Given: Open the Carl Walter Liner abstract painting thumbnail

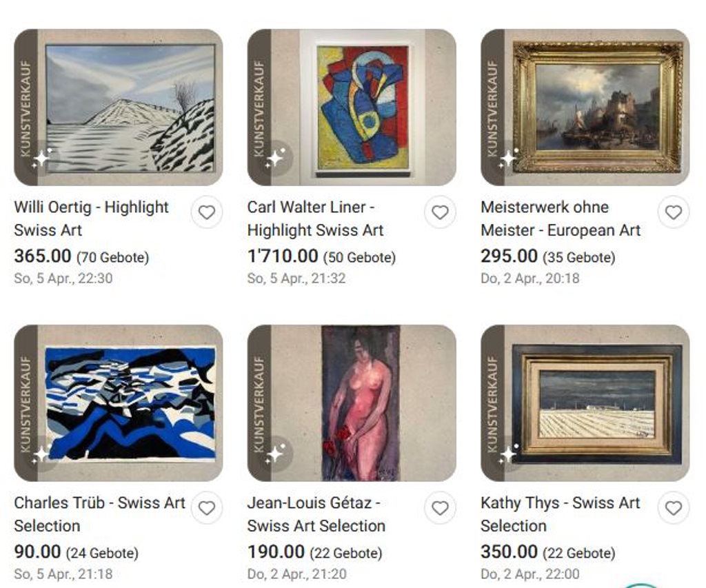Looking at the screenshot, I should (352, 107).
